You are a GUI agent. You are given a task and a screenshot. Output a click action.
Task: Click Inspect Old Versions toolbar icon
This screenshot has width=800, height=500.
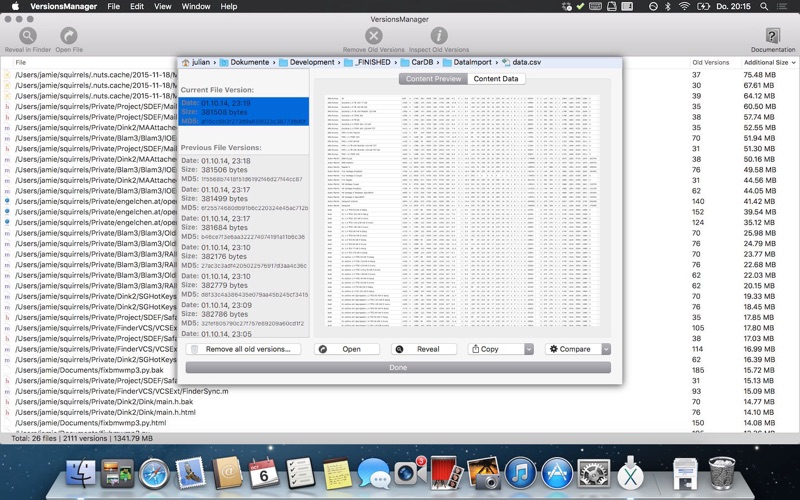pyautogui.click(x=439, y=36)
